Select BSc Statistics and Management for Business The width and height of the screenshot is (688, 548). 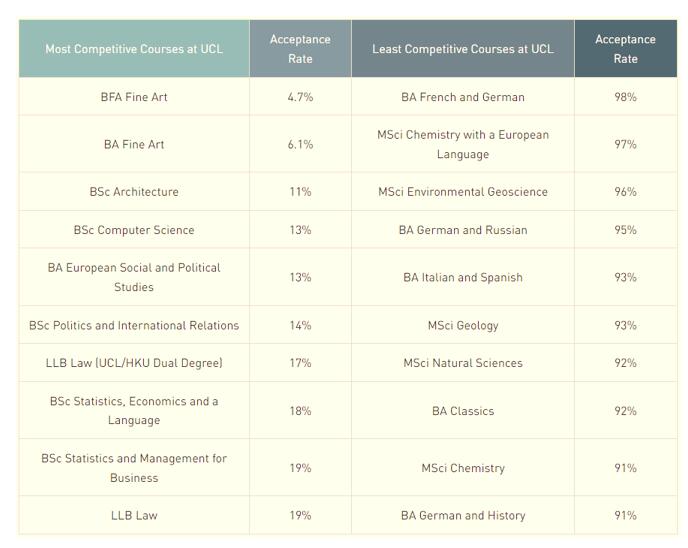[134, 468]
